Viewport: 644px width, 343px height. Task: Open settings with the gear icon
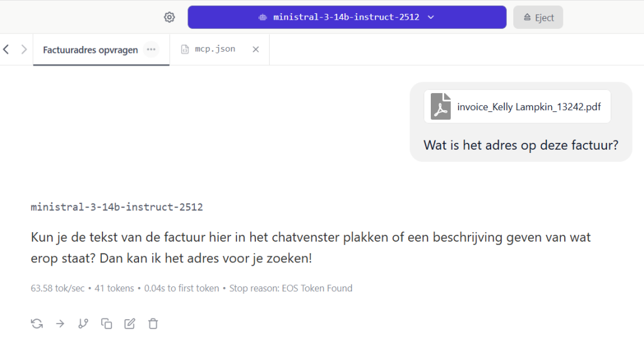pos(169,17)
